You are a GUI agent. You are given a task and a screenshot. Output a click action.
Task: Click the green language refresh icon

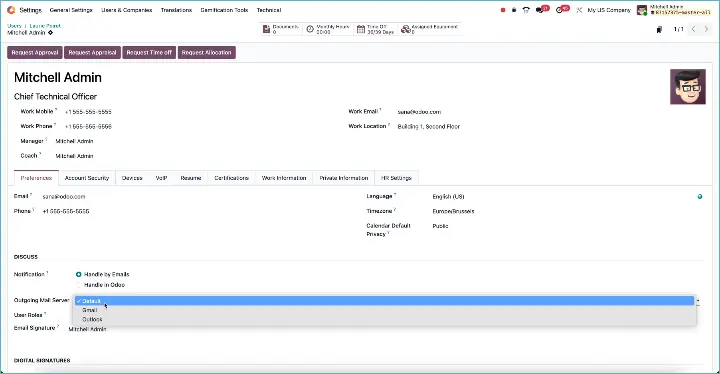(x=700, y=197)
